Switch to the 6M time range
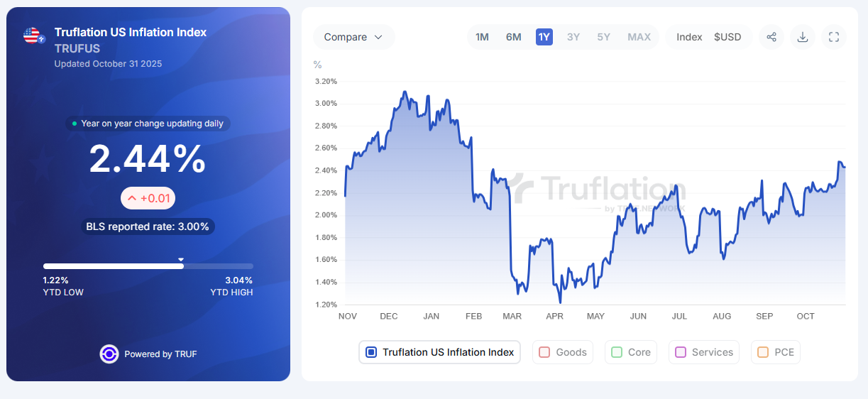This screenshot has width=868, height=399. pos(513,37)
